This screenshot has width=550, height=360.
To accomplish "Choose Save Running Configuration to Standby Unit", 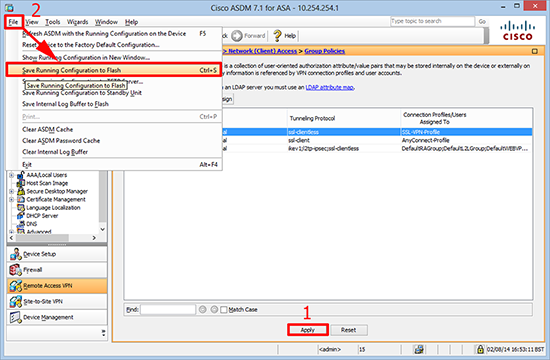I will [x=114, y=93].
